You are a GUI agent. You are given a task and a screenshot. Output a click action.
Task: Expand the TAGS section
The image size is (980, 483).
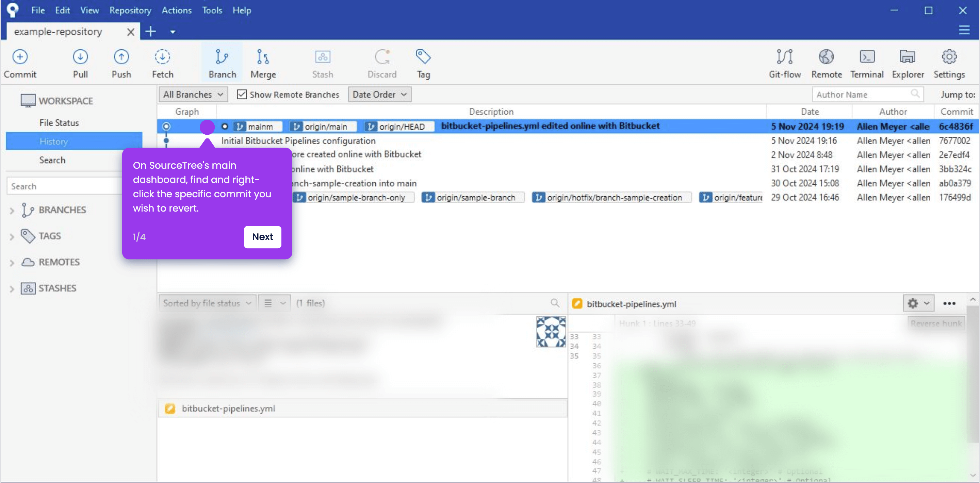12,236
